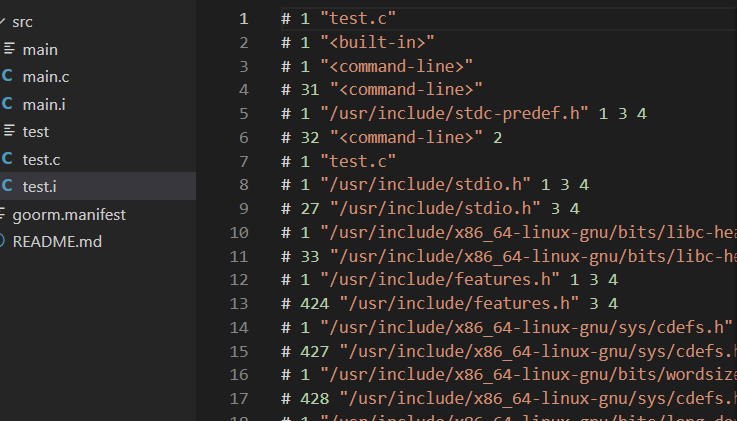Collapse the src folder
Image resolution: width=737 pixels, height=421 pixels.
[22, 21]
